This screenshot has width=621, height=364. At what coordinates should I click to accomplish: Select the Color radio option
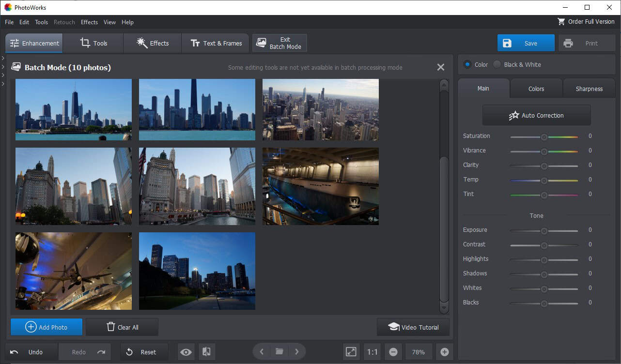click(x=475, y=64)
